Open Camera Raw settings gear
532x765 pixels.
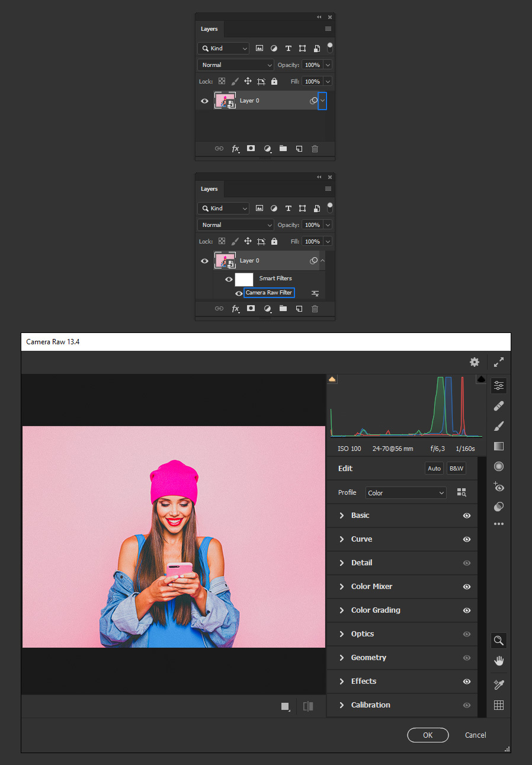click(x=474, y=362)
